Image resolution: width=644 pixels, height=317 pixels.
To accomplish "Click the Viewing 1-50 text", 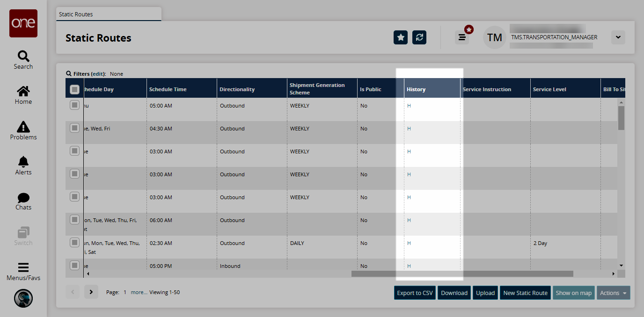I will pyautogui.click(x=164, y=292).
